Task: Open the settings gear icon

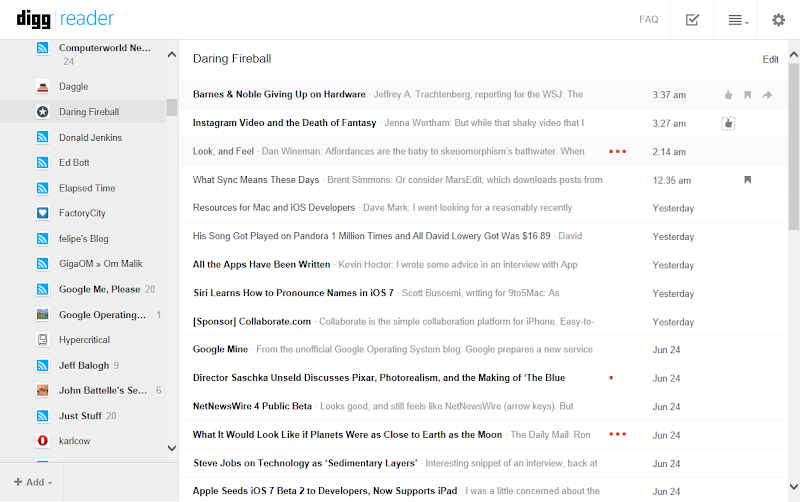Action: 778,19
